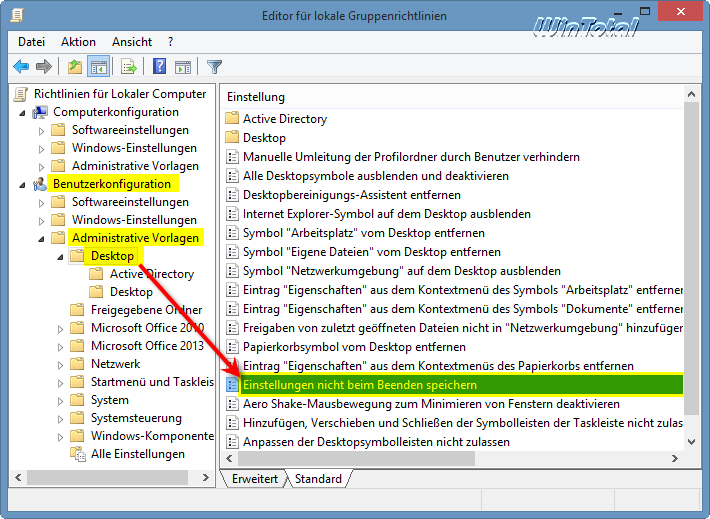Click policy icon for Alle Desktopsymbole ausblenden
Image resolution: width=710 pixels, height=519 pixels.
point(232,176)
